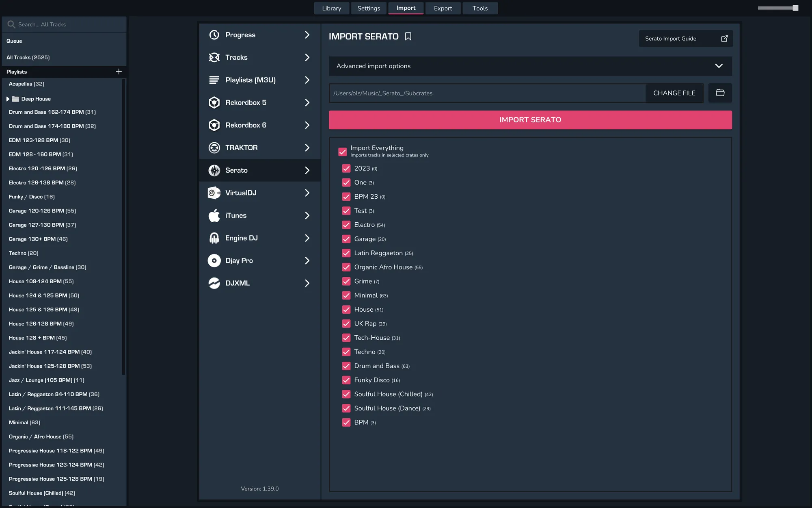The image size is (812, 508).
Task: Click the iTunes apple icon
Action: click(x=214, y=215)
